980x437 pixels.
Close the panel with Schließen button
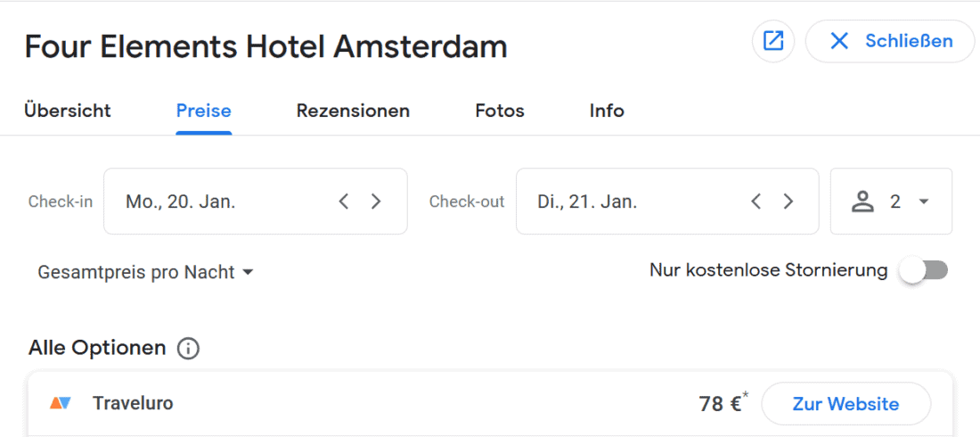(x=890, y=41)
